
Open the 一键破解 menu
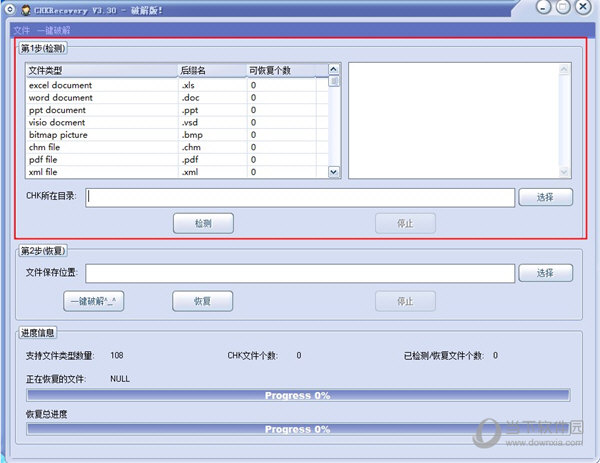[54, 30]
